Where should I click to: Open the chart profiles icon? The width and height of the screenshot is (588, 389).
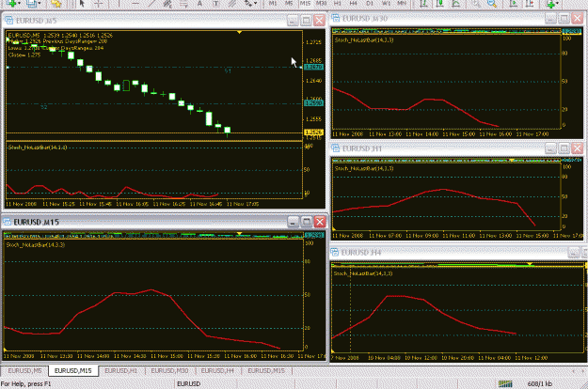pyautogui.click(x=31, y=4)
